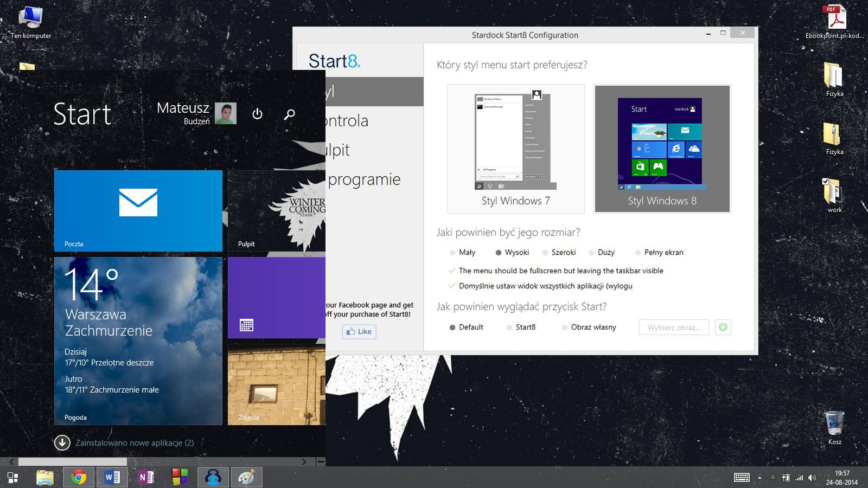
Task: Click the Start menu scrollbar right arrow
Action: [304, 461]
